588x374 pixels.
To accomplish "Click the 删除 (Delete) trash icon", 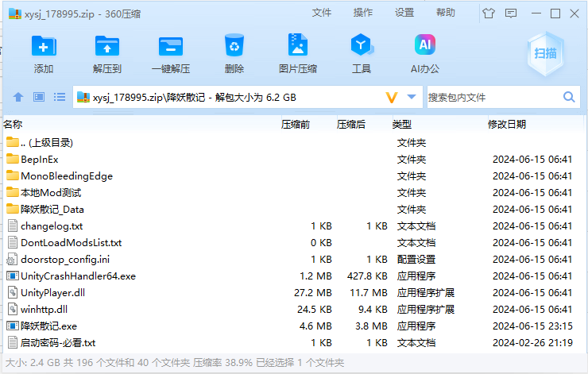I will coord(234,45).
